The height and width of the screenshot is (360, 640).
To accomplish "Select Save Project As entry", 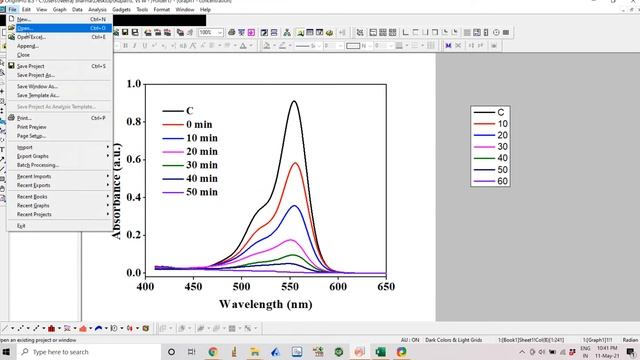I will coord(60,75).
